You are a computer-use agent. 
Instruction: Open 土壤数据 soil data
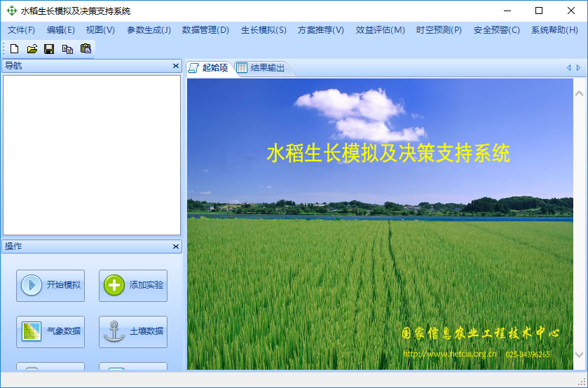tap(133, 331)
